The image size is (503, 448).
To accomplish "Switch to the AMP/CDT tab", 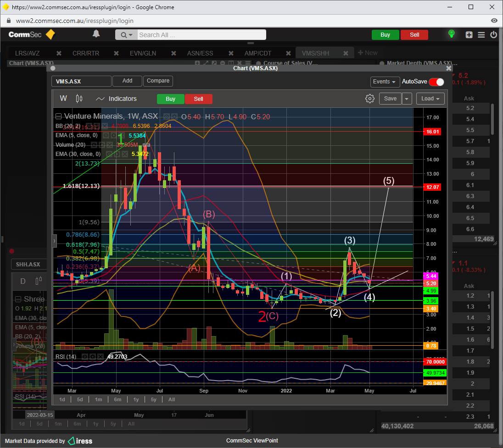I will coord(257,53).
